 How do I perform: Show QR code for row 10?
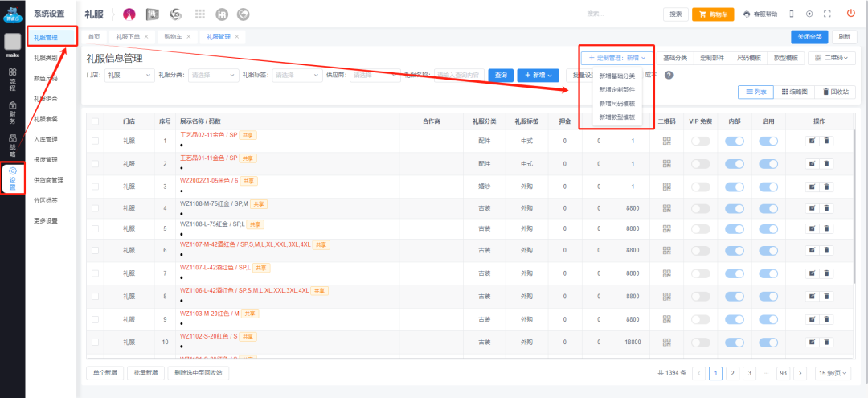click(666, 342)
